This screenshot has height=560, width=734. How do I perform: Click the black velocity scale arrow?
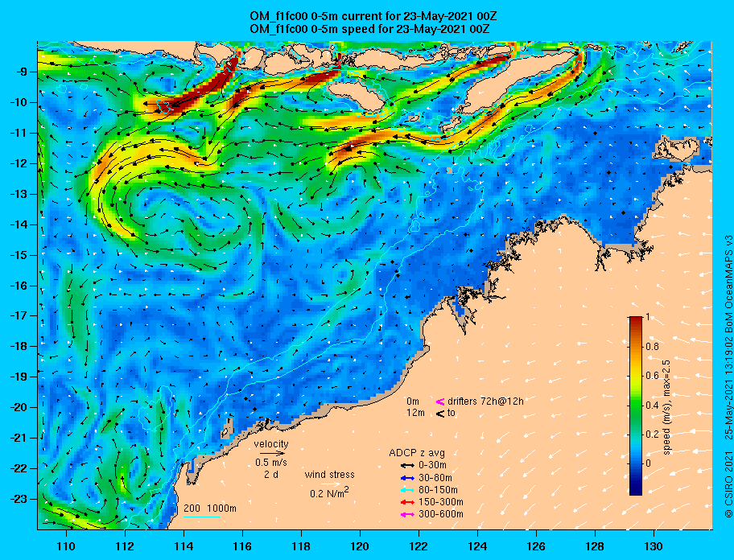point(272,453)
